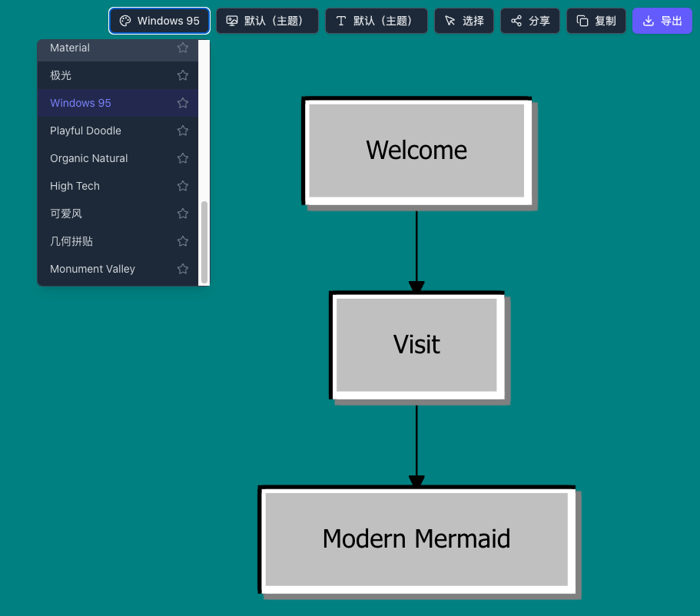Click the 导出 export button

(x=662, y=21)
